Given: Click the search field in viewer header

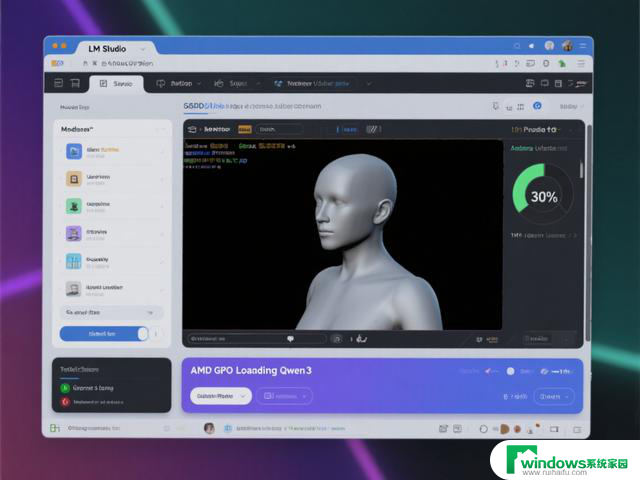Looking at the screenshot, I should coord(279,129).
